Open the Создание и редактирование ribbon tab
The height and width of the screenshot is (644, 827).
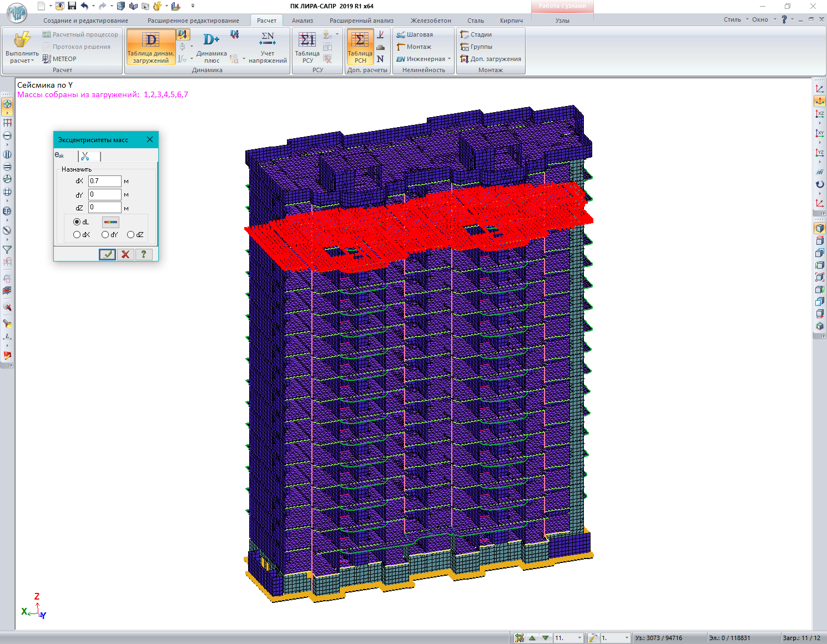point(86,21)
